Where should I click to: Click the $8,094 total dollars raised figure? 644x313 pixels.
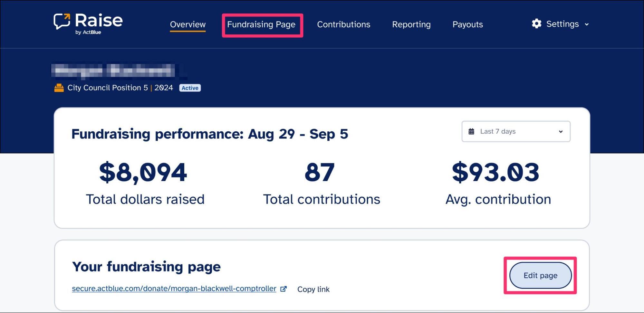[x=143, y=173]
